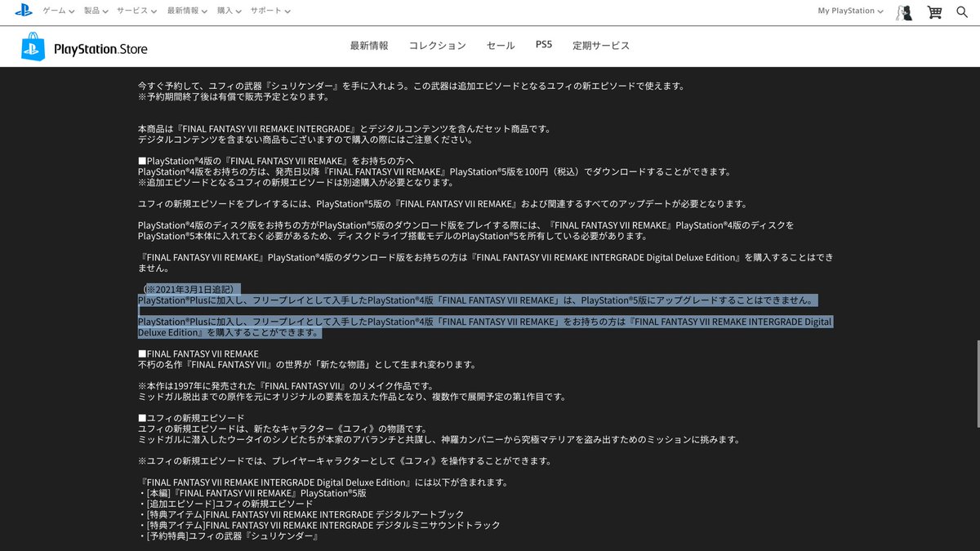
Task: Click the search magnifier icon
Action: (962, 11)
